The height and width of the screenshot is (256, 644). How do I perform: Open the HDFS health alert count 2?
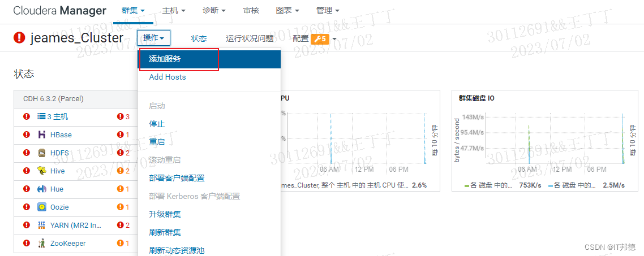[x=123, y=153]
